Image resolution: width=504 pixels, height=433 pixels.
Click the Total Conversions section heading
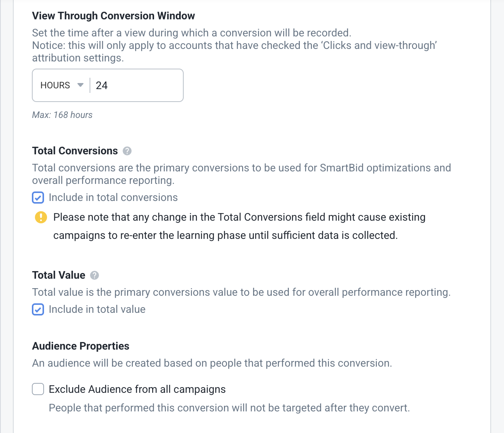(75, 151)
